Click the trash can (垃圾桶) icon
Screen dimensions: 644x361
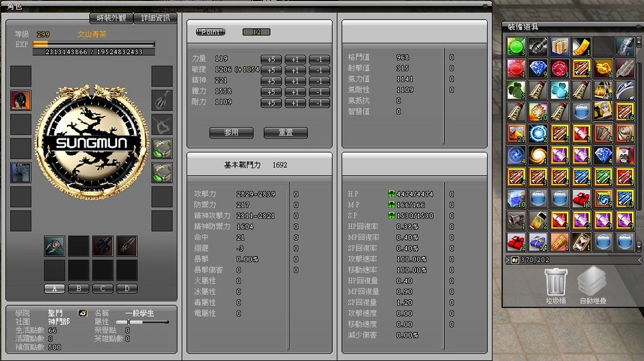pyautogui.click(x=556, y=281)
